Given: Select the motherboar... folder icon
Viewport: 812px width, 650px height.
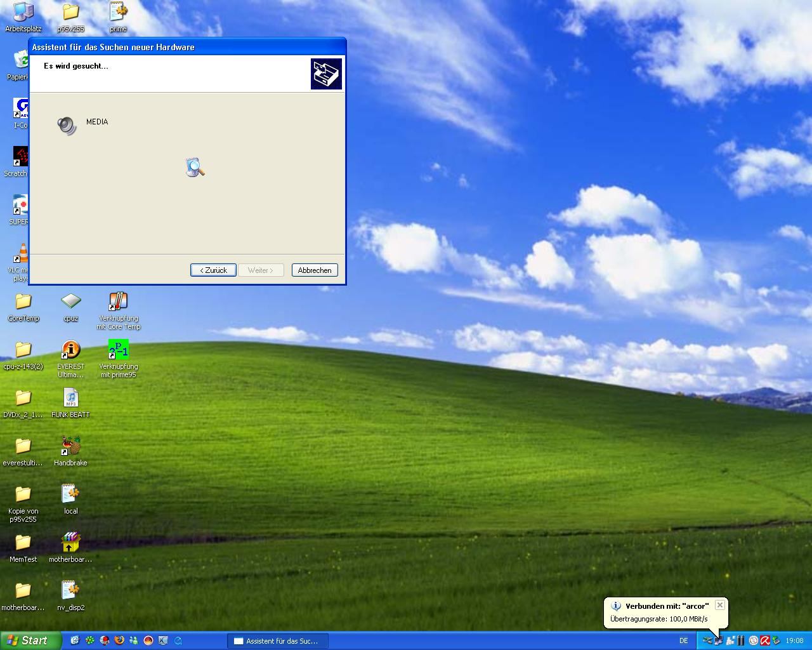Looking at the screenshot, I should (x=23, y=597).
